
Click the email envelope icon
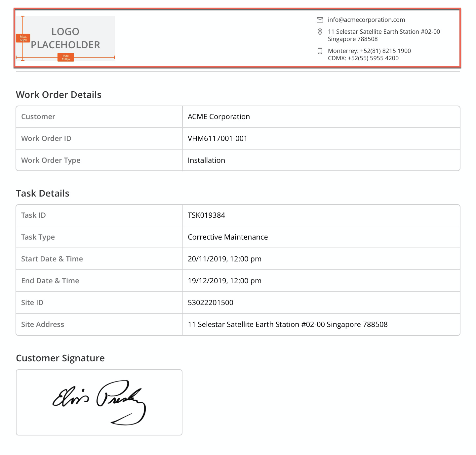(x=320, y=20)
